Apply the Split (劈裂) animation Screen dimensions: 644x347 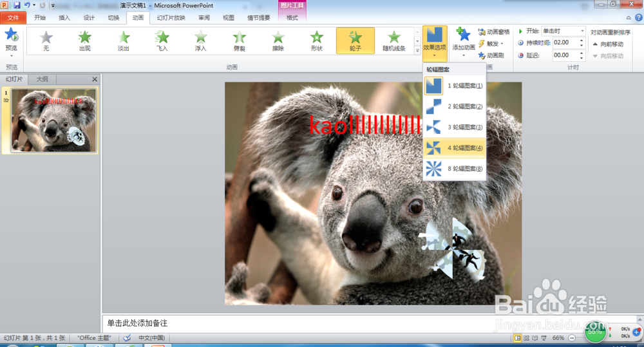(239, 41)
